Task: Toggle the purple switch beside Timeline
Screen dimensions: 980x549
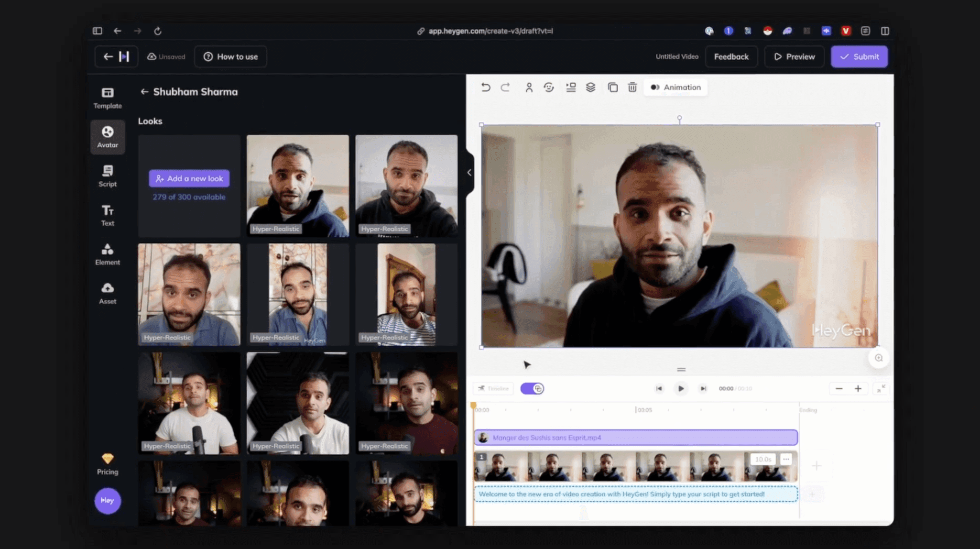Action: tap(532, 388)
